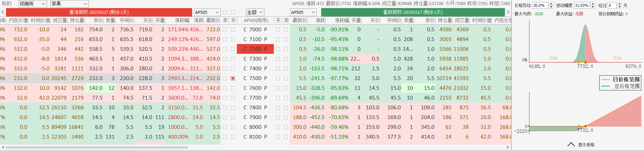The width and height of the screenshot is (644, 151).
Task: Click the horizontal scrollbar thumb under the table
Action: coord(97,147)
